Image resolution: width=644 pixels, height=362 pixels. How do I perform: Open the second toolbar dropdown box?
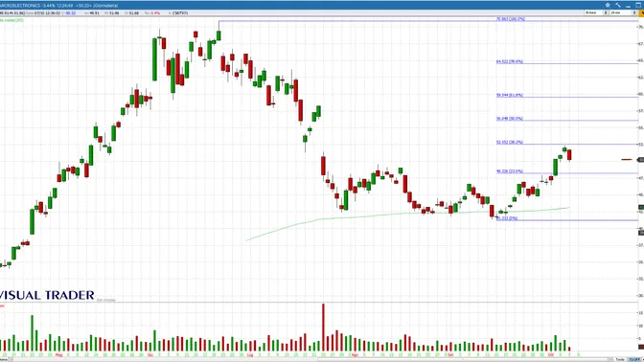(x=621, y=13)
